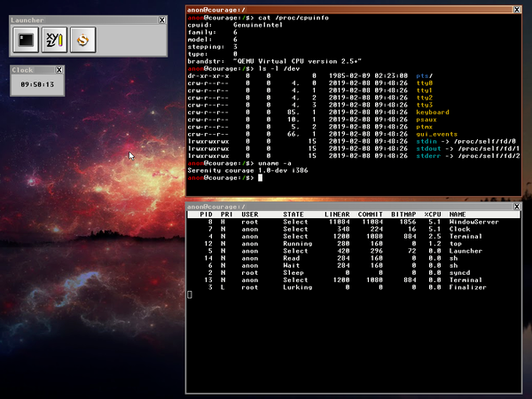The height and width of the screenshot is (399, 532).
Task: Click the QEMU Virtual CPU brandstr line
Action: coord(274,61)
